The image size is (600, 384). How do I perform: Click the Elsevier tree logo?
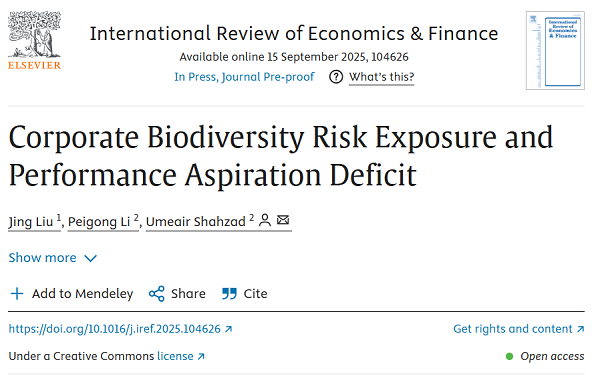34,40
